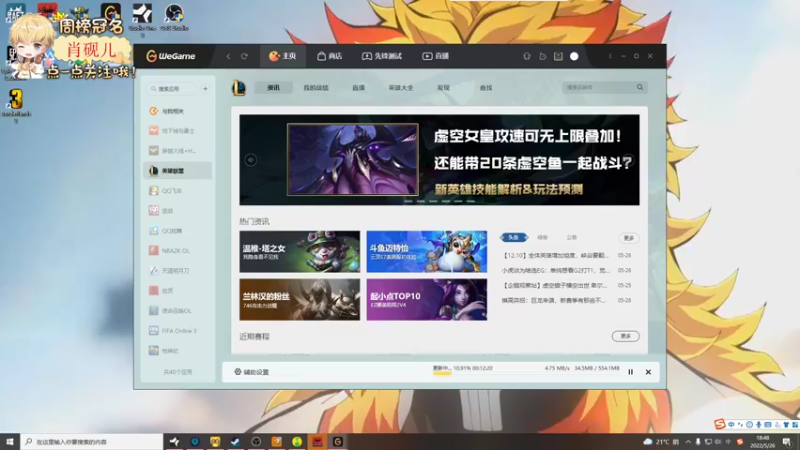The height and width of the screenshot is (450, 800).
Task: Click the 搜索应用 search field in sidebar
Action: pos(172,89)
